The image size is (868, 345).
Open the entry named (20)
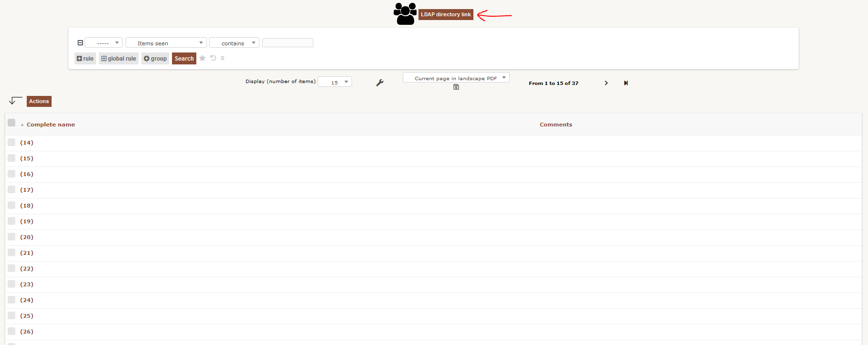click(x=27, y=237)
